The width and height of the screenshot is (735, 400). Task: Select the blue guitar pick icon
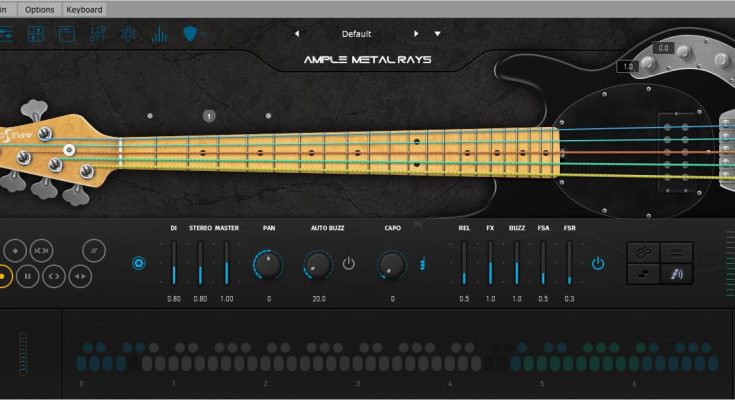click(189, 36)
